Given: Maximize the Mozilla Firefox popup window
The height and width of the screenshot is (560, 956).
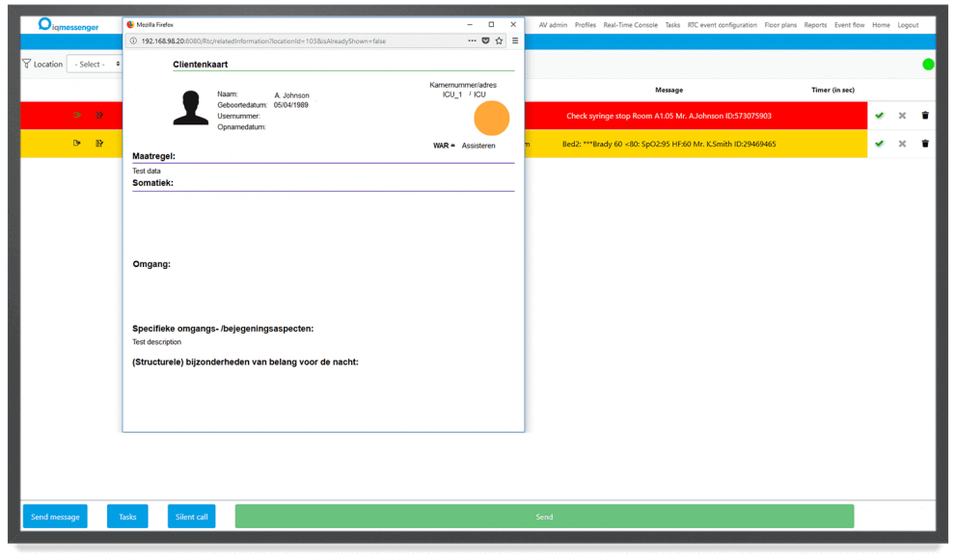Looking at the screenshot, I should 491,24.
